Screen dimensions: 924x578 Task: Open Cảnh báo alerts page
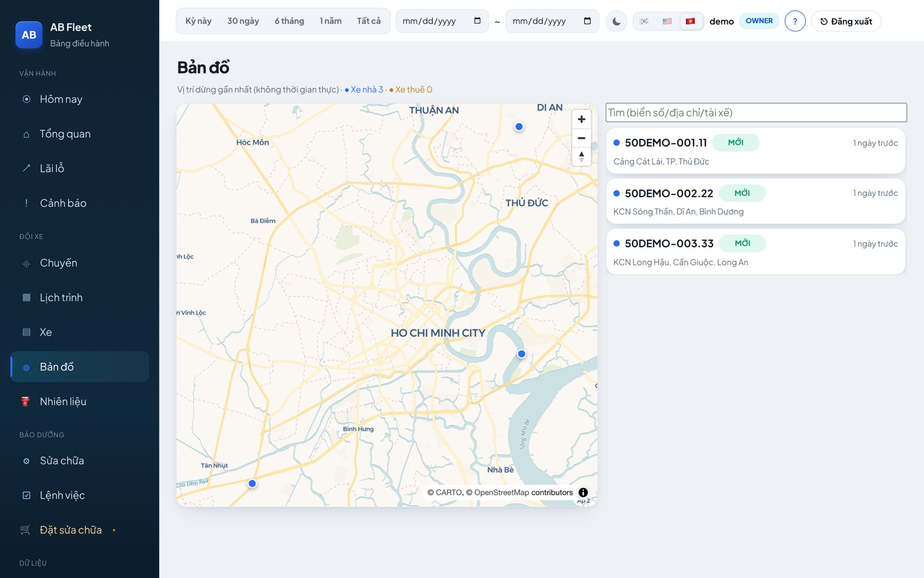coord(80,203)
